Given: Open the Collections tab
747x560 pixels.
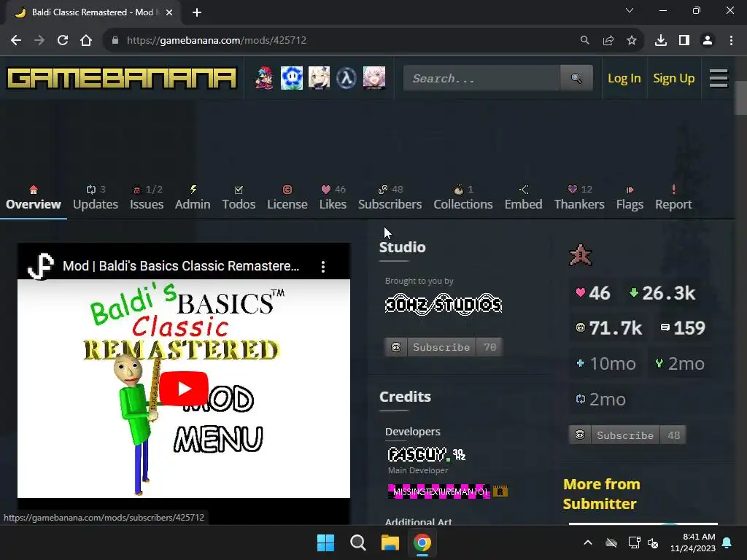Looking at the screenshot, I should 463,198.
